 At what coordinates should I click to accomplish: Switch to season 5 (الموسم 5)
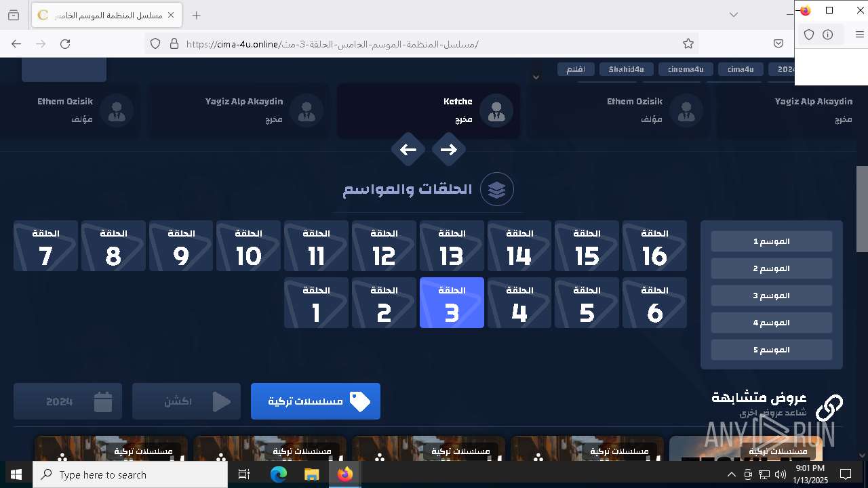tap(772, 350)
